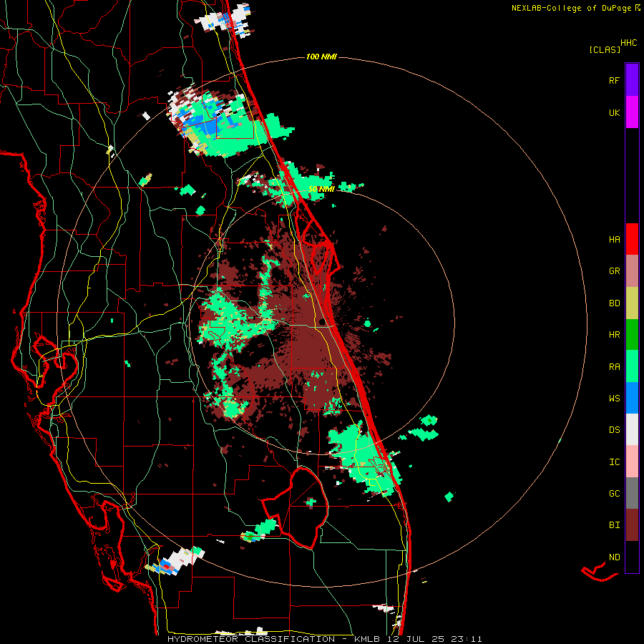Click the IC legend label
Image resolution: width=644 pixels, height=644 pixels.
(x=614, y=462)
